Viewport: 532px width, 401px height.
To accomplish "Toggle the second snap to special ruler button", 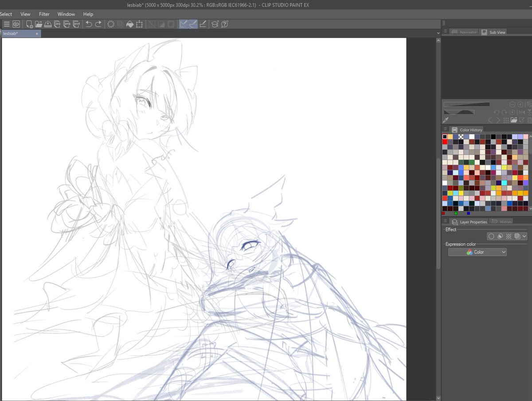I will click(193, 24).
